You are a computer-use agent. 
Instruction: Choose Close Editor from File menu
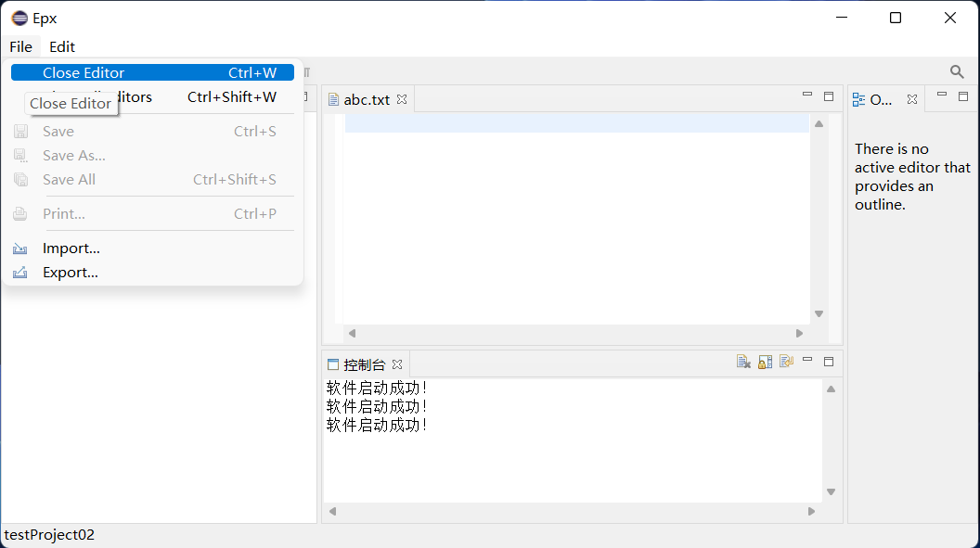coord(152,72)
